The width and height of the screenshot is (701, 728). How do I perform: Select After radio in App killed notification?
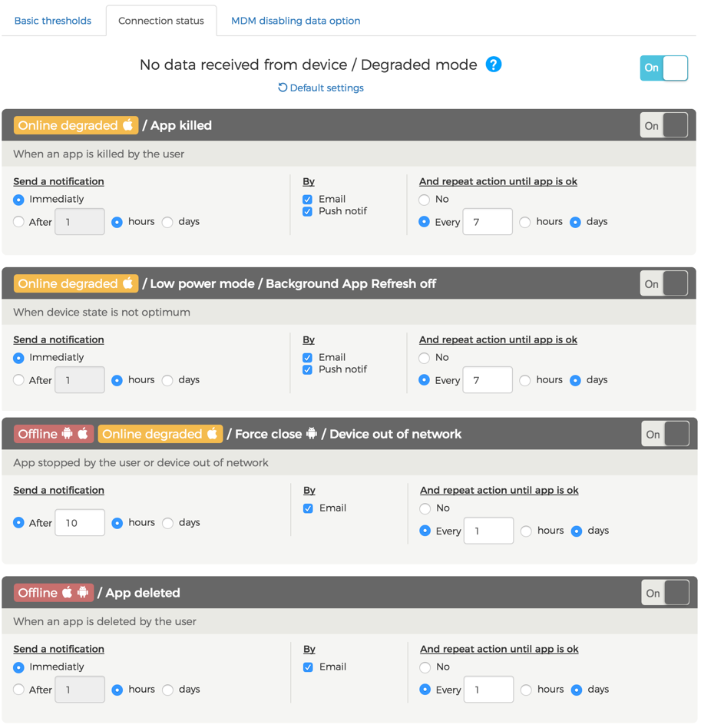pos(18,222)
